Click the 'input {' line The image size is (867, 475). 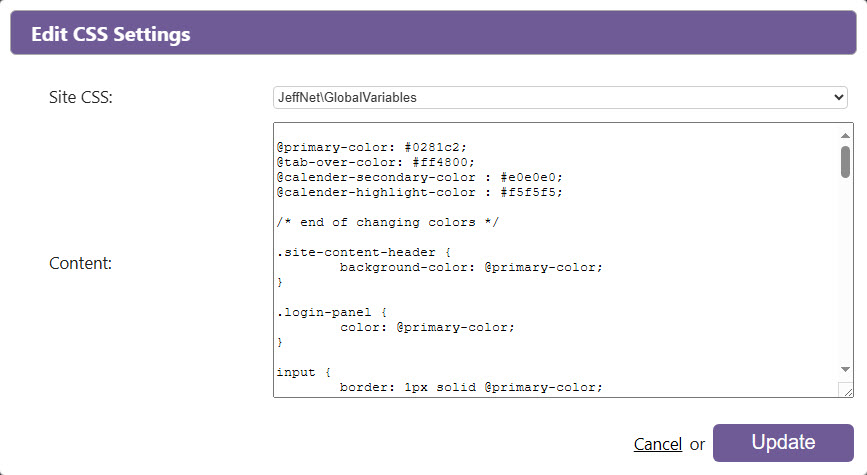tap(304, 372)
